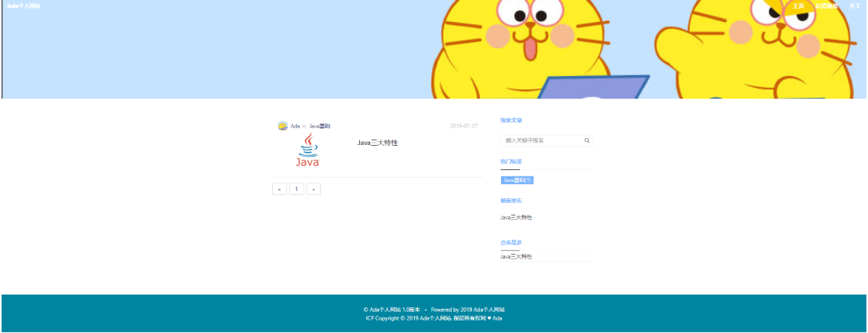
Task: Open the Java三大特性 article title
Action: pos(377,143)
